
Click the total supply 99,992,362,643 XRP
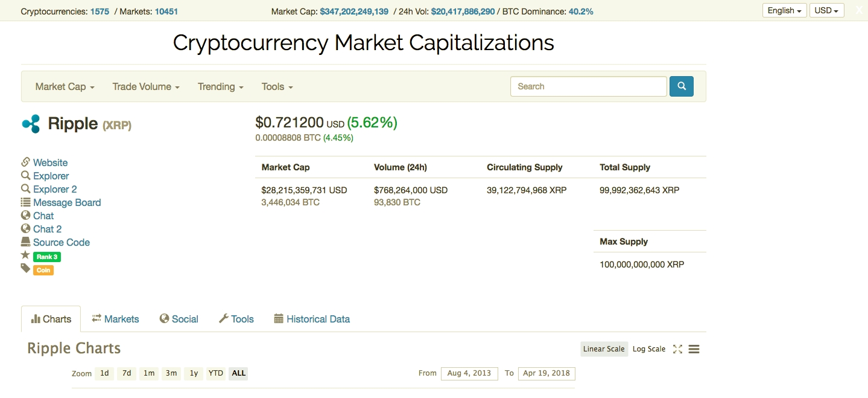coord(639,190)
